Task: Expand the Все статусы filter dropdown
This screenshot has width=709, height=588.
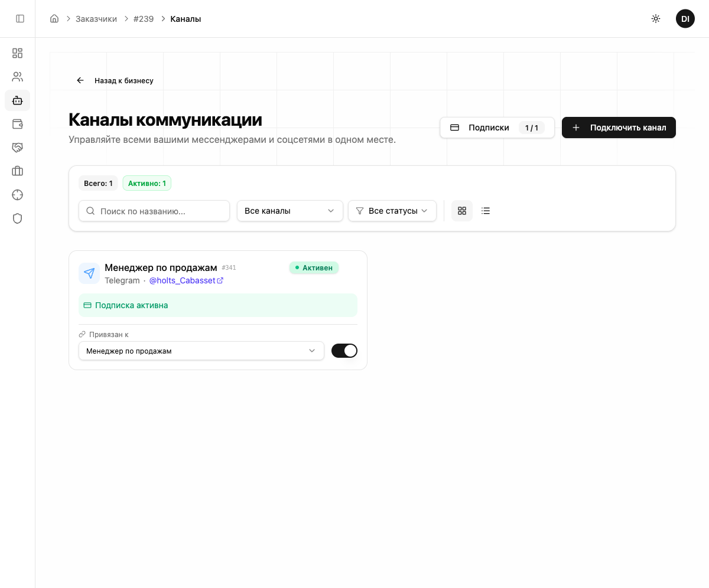Action: [x=392, y=211]
